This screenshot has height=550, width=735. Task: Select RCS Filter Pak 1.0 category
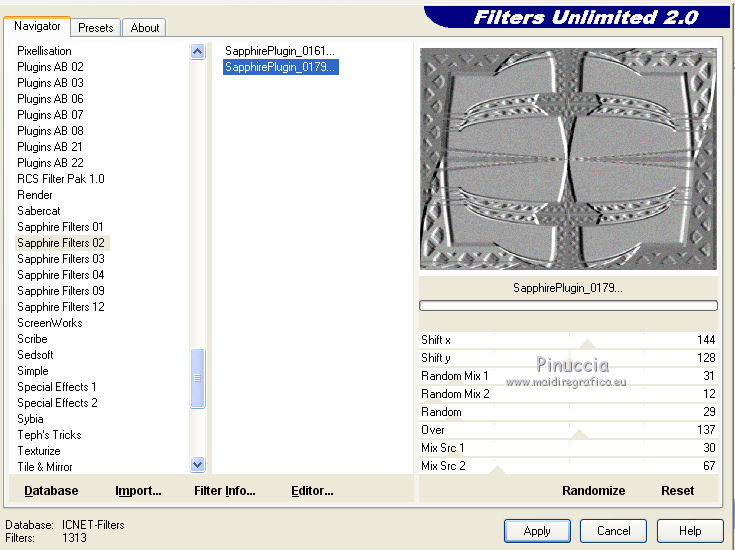pyautogui.click(x=60, y=179)
